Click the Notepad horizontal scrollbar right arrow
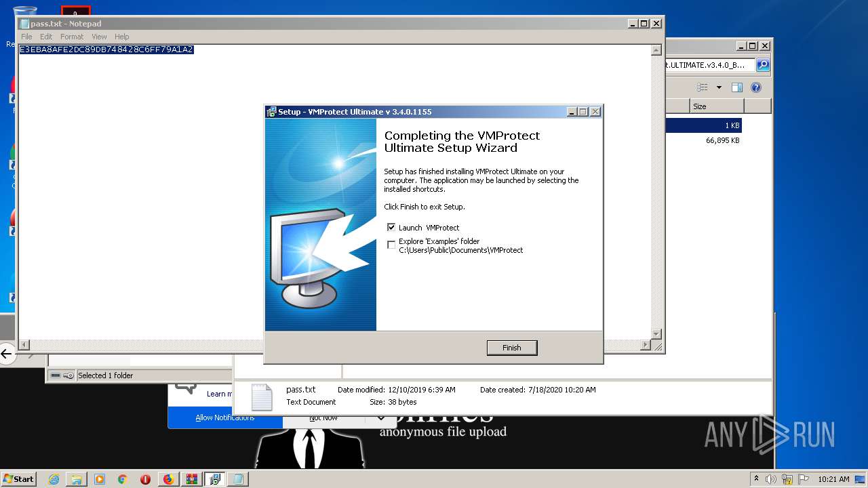The image size is (868, 488). 645,345
